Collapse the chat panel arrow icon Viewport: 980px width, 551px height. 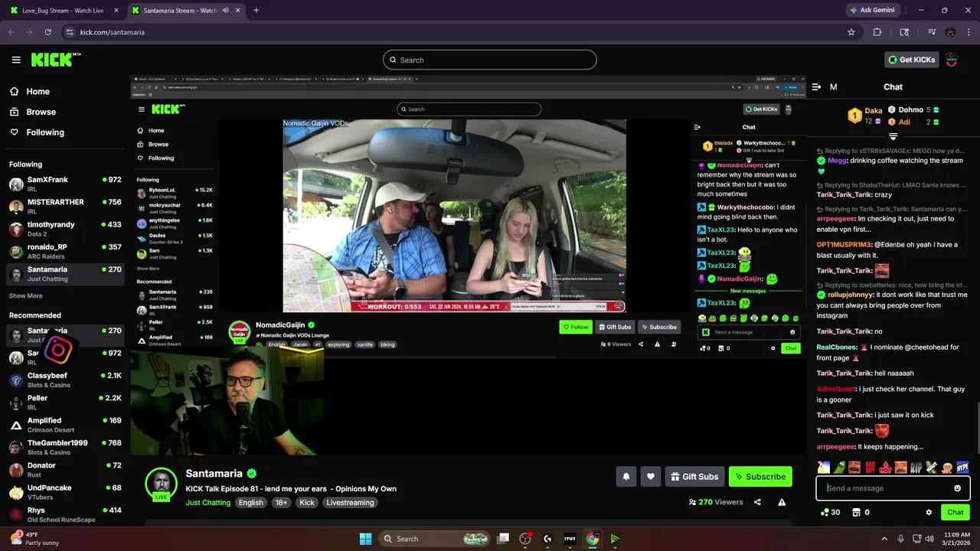[816, 86]
